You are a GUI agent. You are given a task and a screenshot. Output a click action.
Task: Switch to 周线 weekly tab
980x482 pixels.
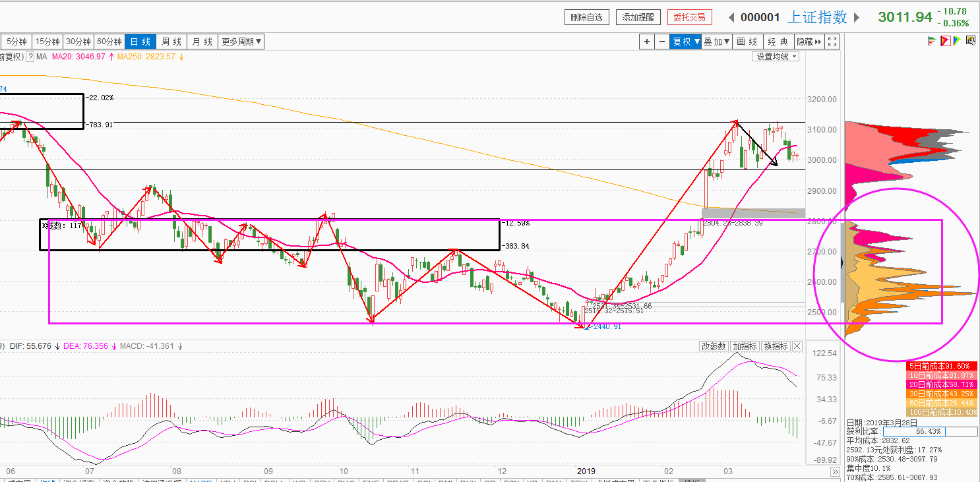[171, 42]
